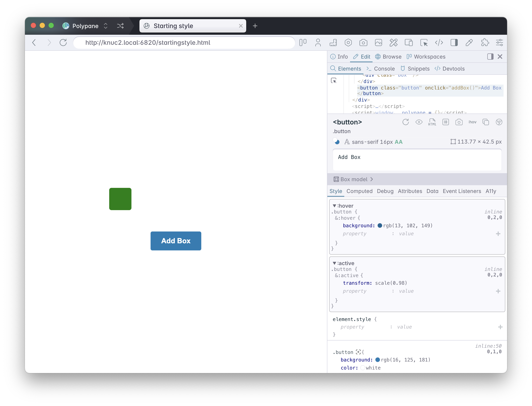Refresh the selected element with the reload icon
Image resolution: width=532 pixels, height=406 pixels.
(x=405, y=122)
